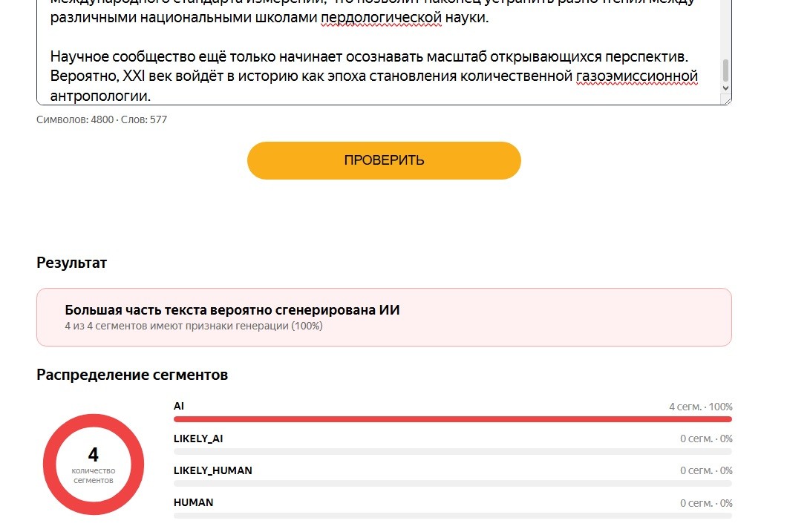Click the underlined word газоэмиссионной
The image size is (787, 532).
click(637, 76)
